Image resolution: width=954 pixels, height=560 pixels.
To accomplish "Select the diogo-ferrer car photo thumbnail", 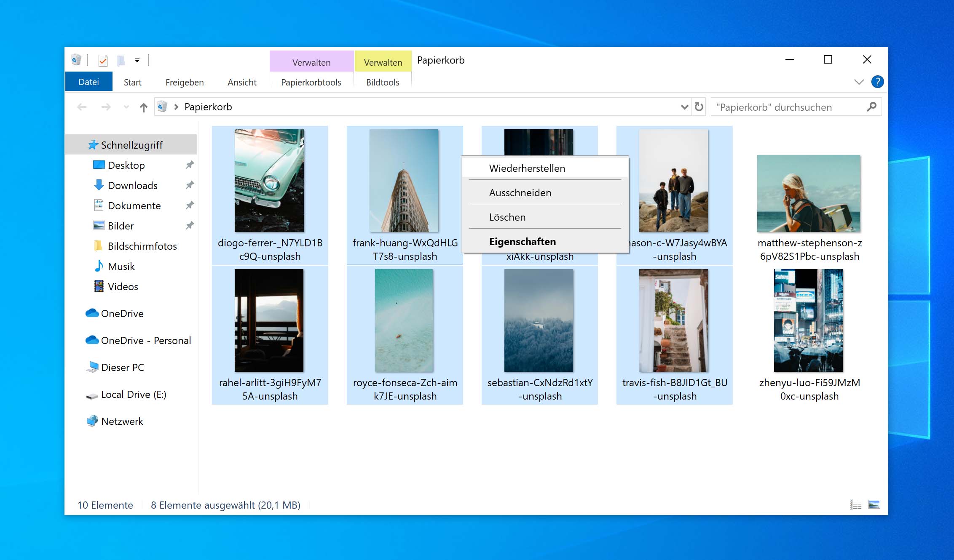I will (269, 181).
